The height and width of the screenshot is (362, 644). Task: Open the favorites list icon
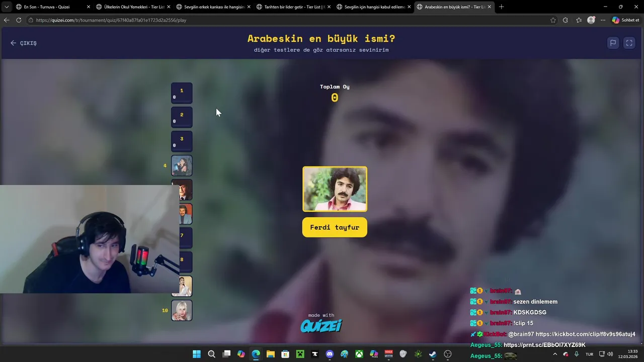click(579, 20)
